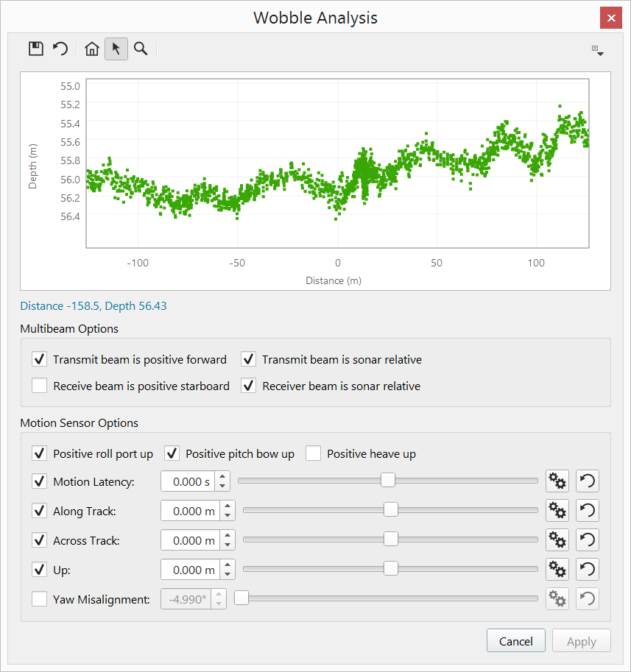Screen dimensions: 631x672
Task: Enable Yaw Misalignment checkbox
Action: point(40,599)
